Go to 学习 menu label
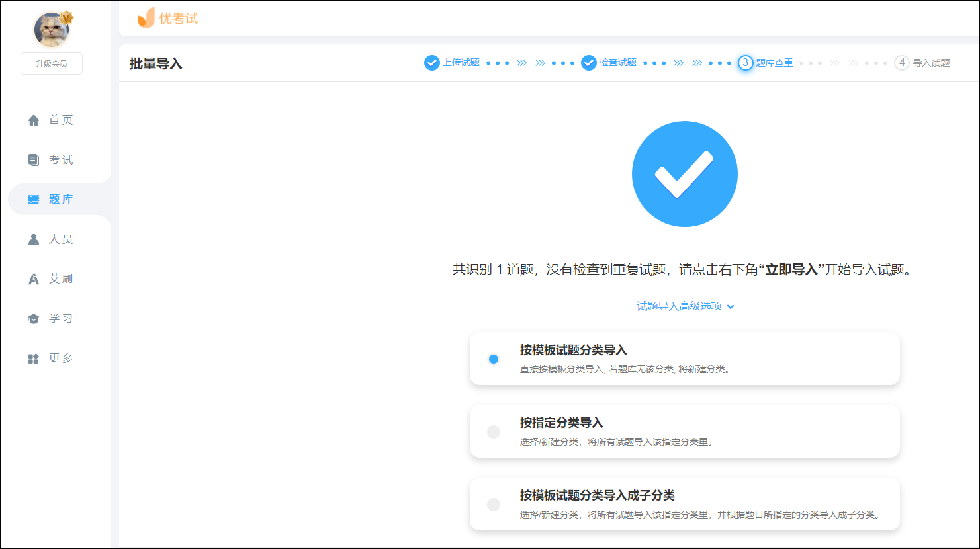Screen dimensions: 980x549 (61, 318)
